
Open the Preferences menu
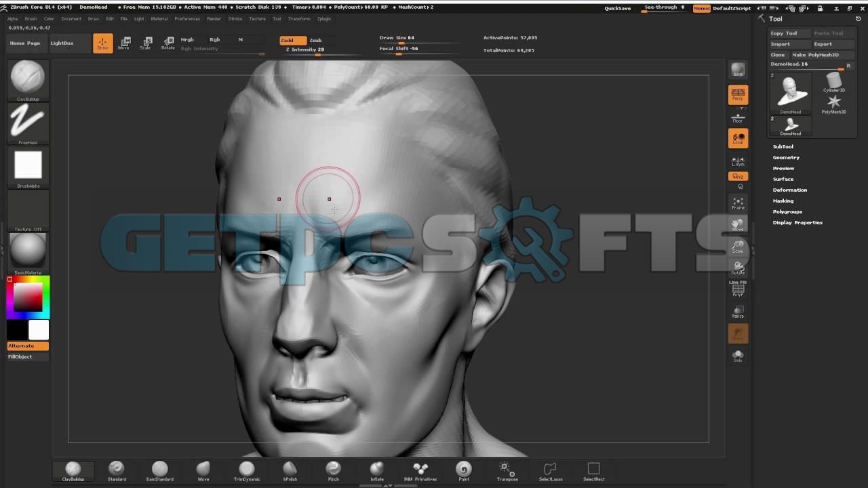coord(187,19)
